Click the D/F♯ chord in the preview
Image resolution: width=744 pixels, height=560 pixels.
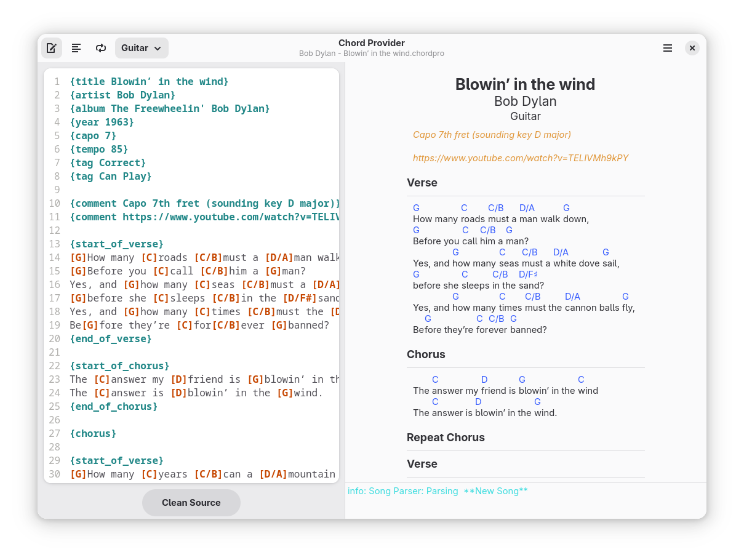528,274
